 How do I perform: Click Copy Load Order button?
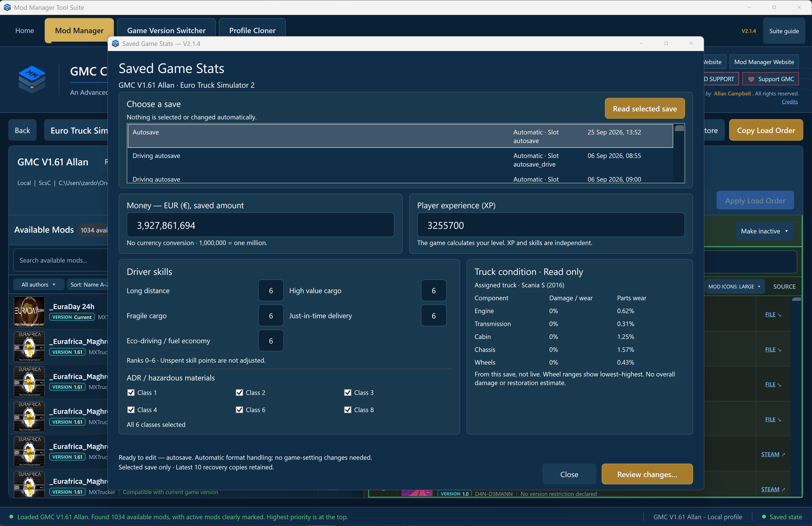coord(766,130)
